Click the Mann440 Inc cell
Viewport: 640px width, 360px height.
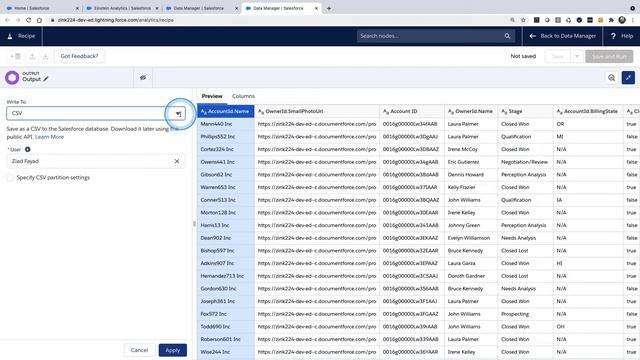(226, 124)
